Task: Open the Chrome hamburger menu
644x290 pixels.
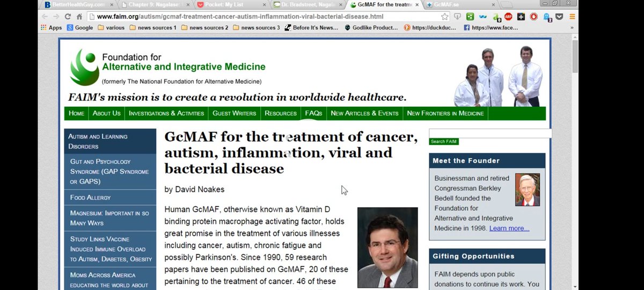Action: [572, 17]
